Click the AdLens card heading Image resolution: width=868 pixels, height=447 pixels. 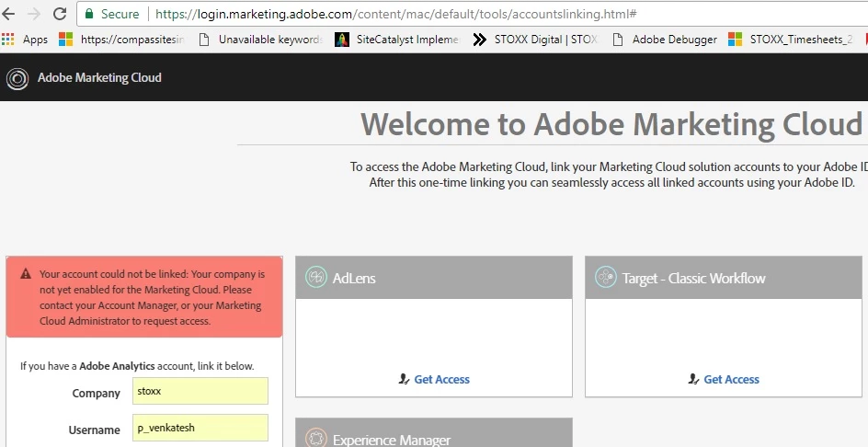point(354,278)
